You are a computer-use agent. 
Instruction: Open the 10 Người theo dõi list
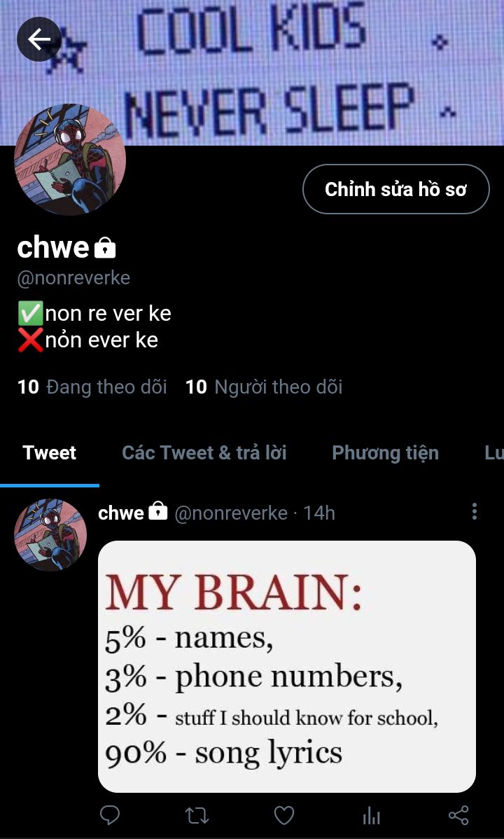264,387
